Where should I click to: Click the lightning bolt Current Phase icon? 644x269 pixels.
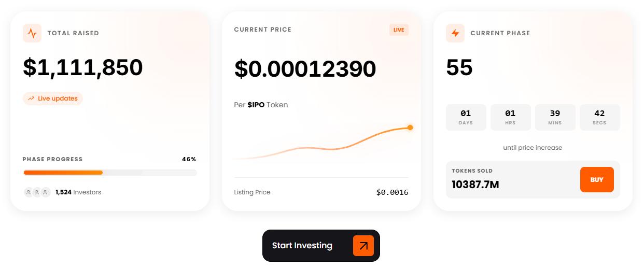pos(455,33)
